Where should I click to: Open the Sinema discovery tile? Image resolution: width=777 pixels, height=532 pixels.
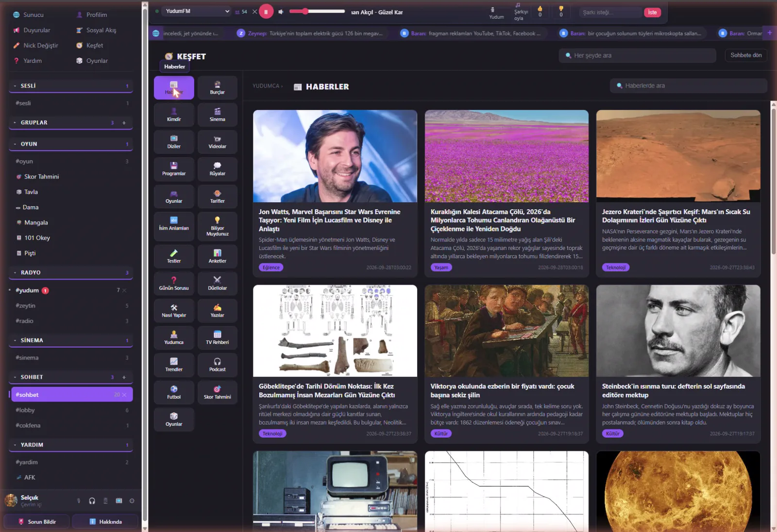(217, 115)
